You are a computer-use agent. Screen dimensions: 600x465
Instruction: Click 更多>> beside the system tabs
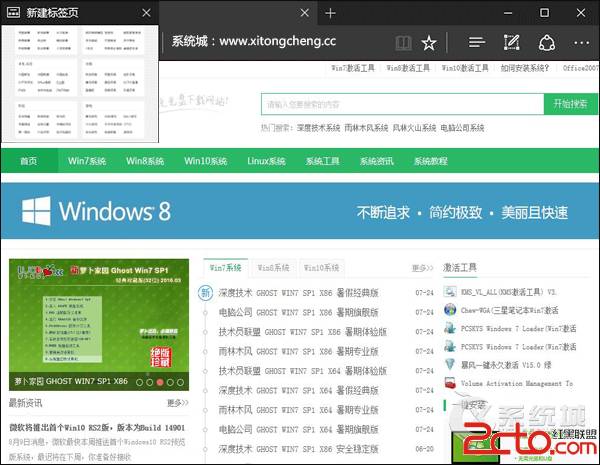pos(422,268)
